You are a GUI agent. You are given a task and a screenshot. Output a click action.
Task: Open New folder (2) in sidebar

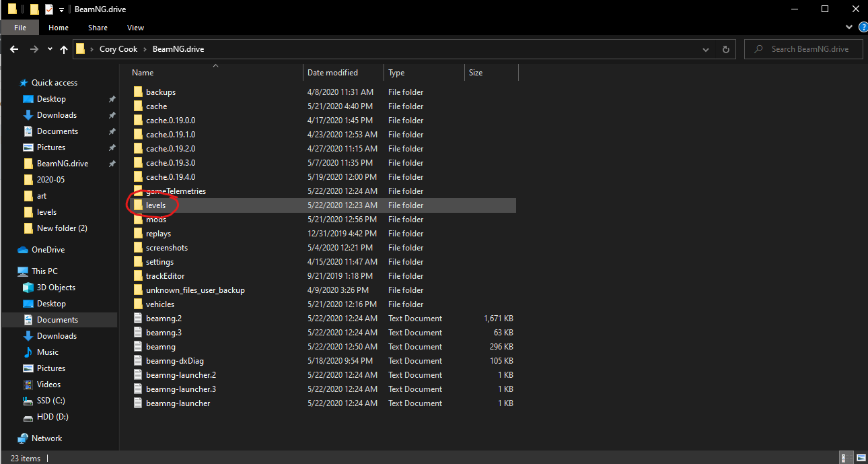(62, 228)
